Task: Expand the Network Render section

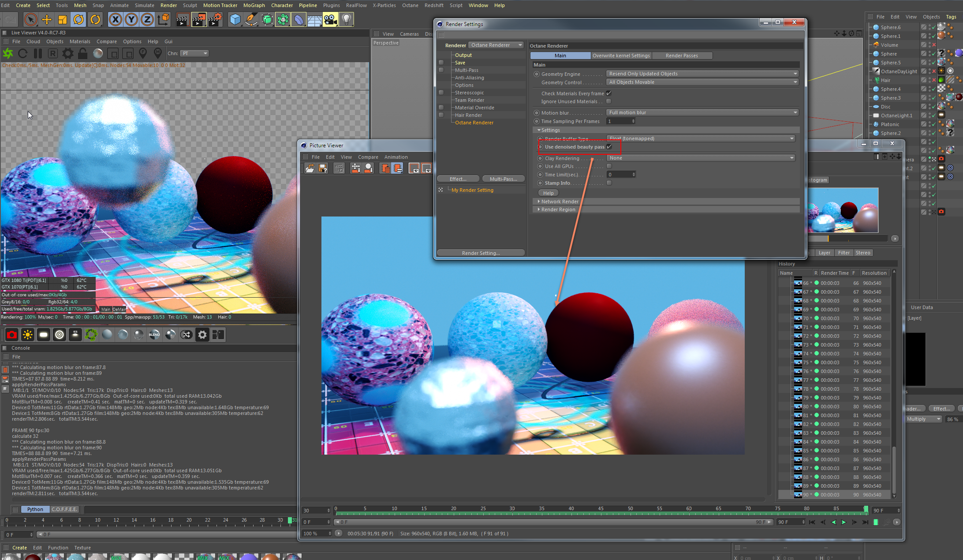Action: pos(560,202)
